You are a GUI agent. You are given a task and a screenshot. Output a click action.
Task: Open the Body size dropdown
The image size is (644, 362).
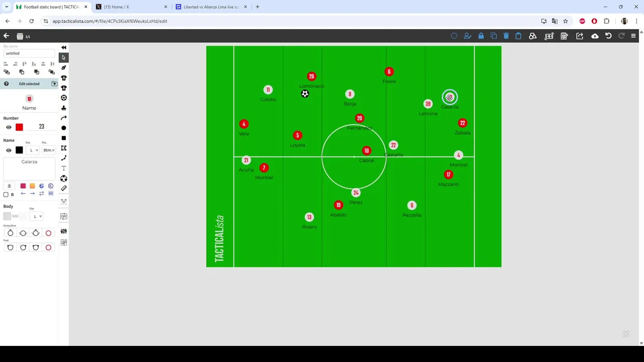click(37, 217)
